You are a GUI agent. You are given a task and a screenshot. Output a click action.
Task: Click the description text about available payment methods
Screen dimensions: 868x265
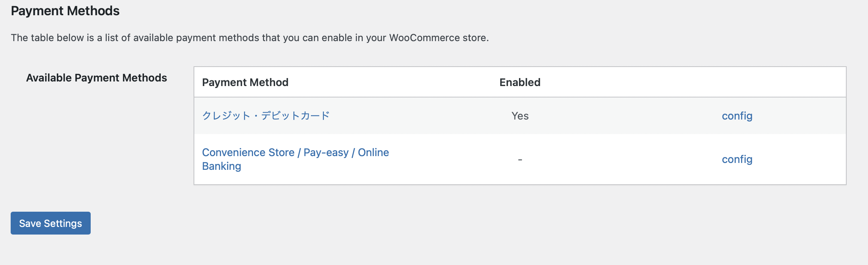tap(191, 38)
